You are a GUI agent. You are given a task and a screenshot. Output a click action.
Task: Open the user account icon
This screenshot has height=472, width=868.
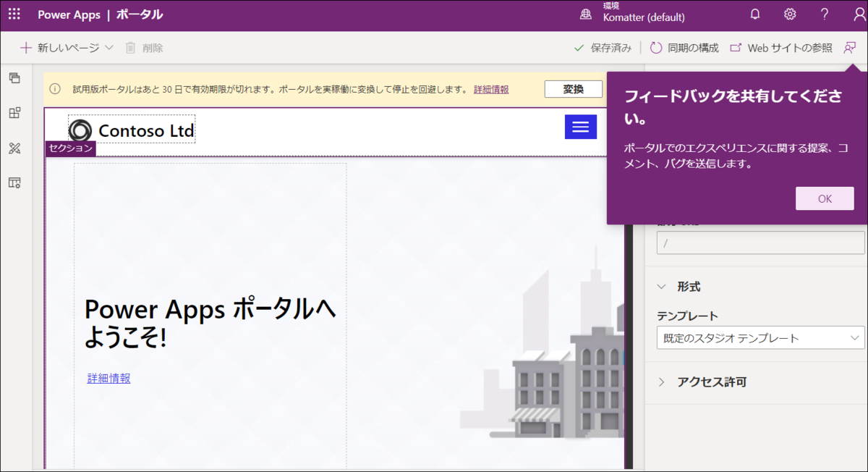tap(859, 14)
